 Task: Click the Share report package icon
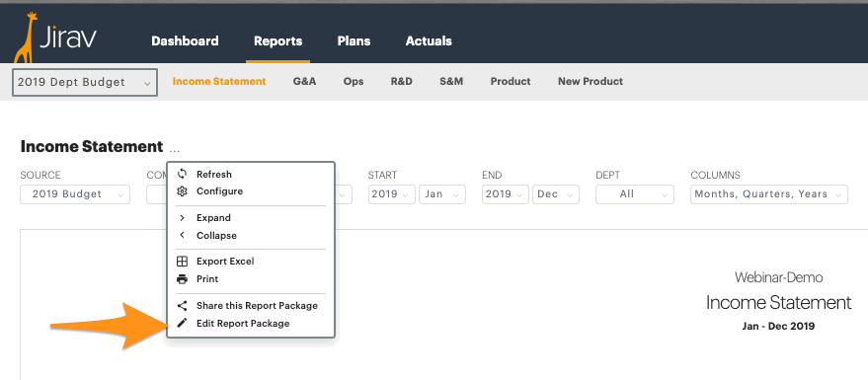[x=182, y=305]
